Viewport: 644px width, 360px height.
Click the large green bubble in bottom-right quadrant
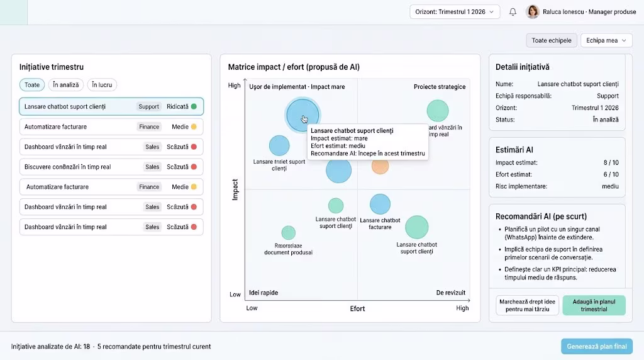[x=416, y=227]
